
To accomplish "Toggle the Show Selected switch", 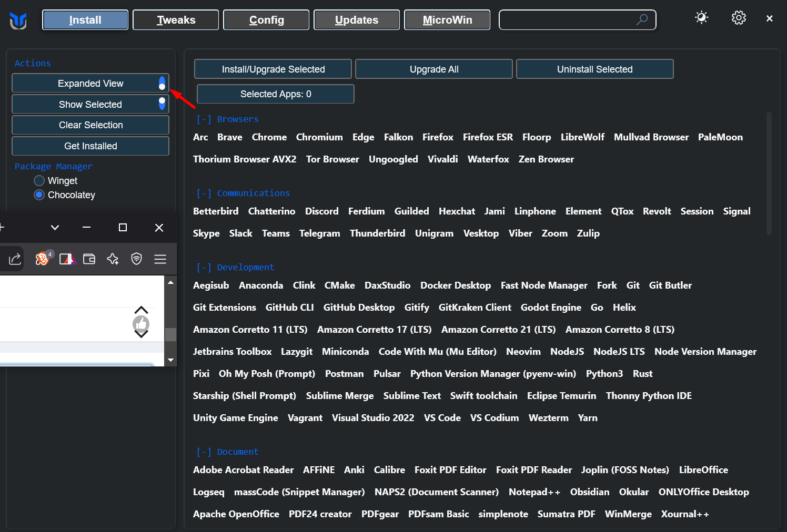I will click(x=162, y=104).
